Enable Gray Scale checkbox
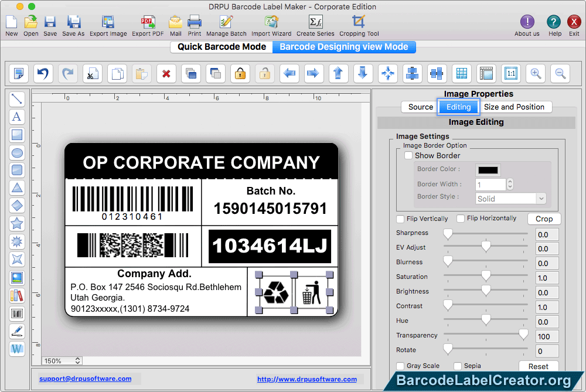The image size is (586, 392). tap(400, 366)
